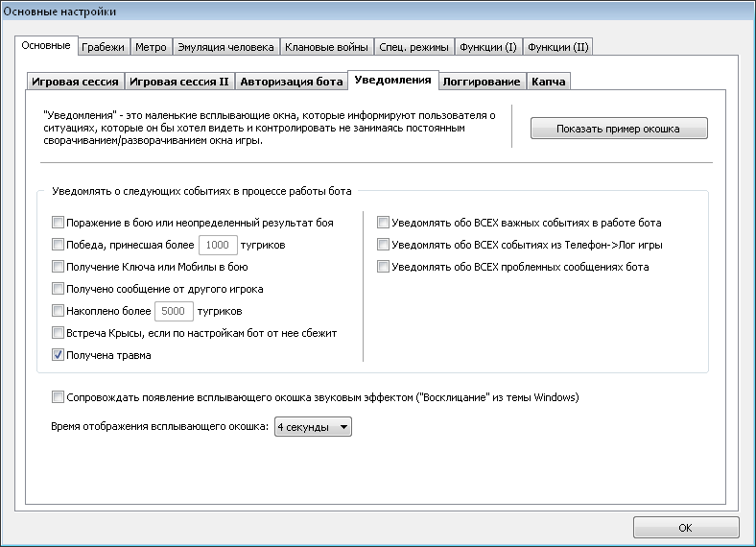Select the Спец. режимы tab
This screenshot has height=547, width=756.
(413, 47)
